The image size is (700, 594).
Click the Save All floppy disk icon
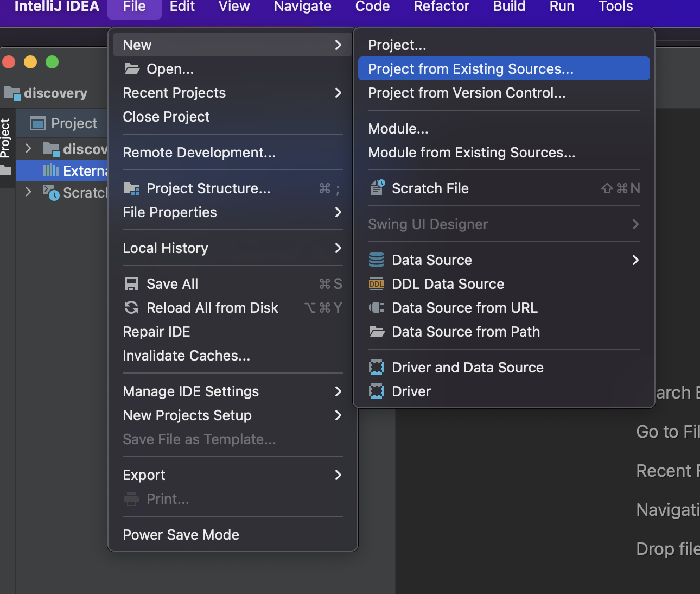[x=131, y=284]
